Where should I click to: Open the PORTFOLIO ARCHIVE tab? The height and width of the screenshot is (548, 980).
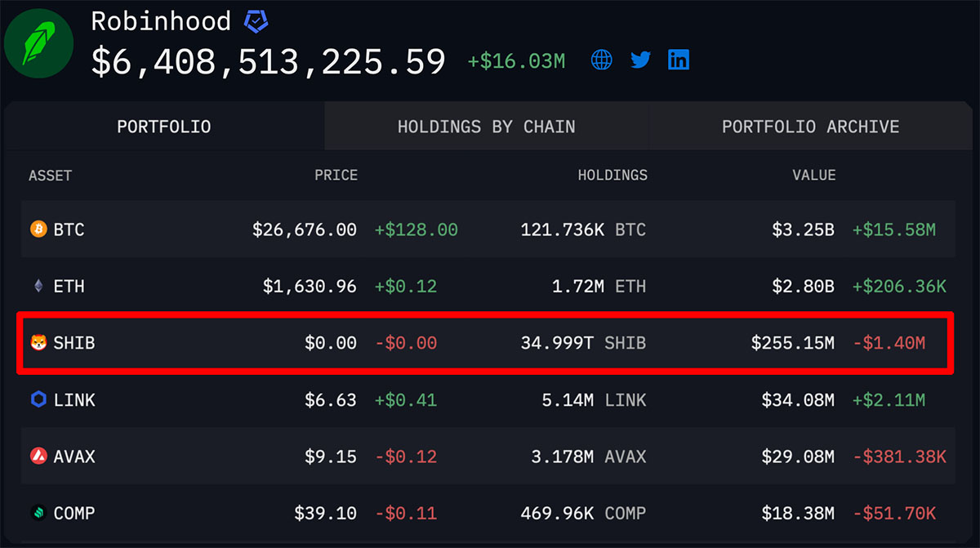pyautogui.click(x=811, y=127)
